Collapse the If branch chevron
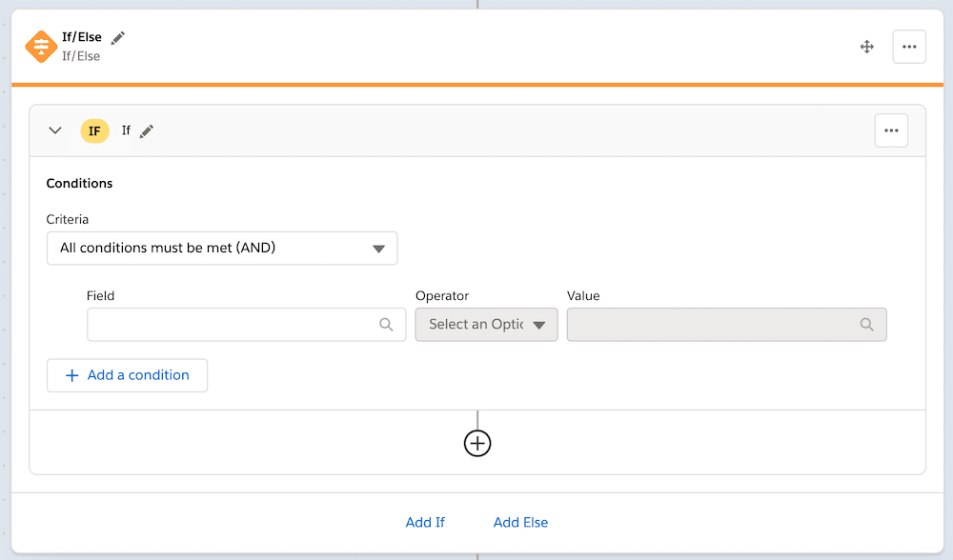Viewport: 953px width, 560px height. pos(55,130)
